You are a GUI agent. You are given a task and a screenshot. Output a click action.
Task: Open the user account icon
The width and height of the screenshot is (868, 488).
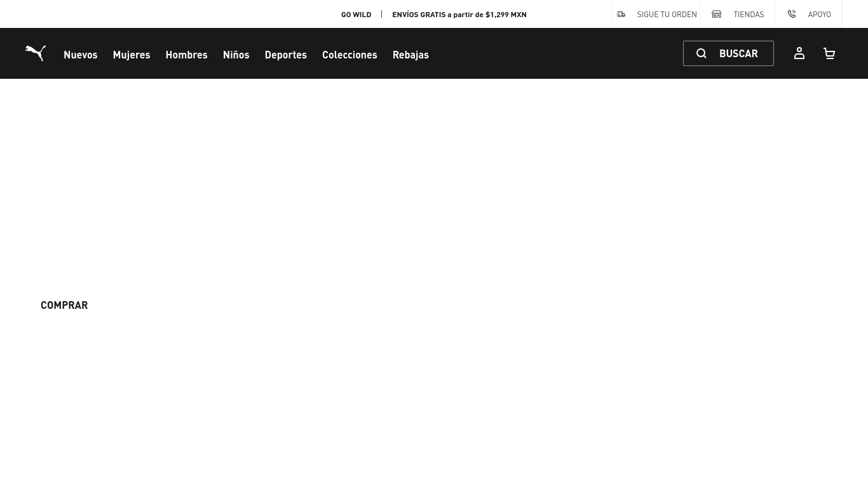point(799,53)
